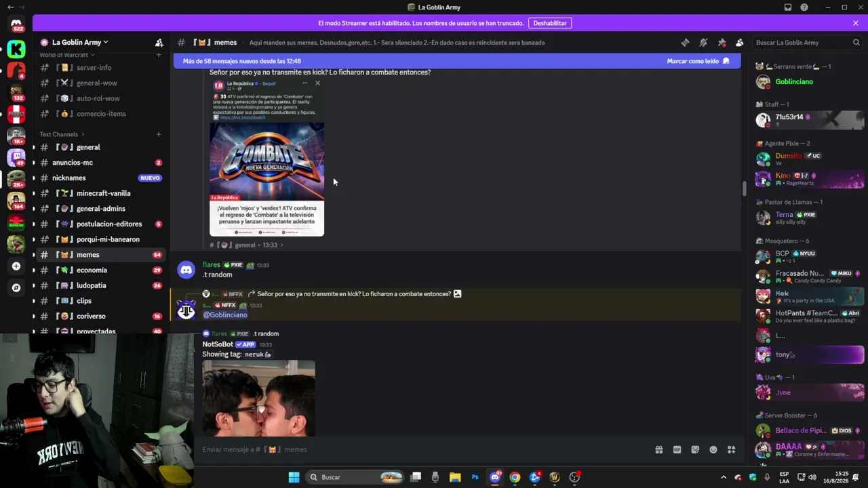Viewport: 868px width, 488px height.
Task: Open the emoji picker
Action: coord(713,449)
